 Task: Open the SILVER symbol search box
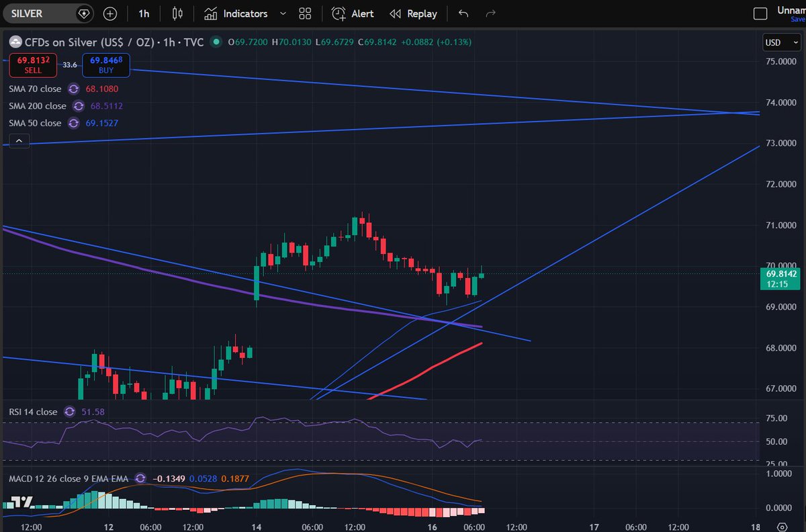tap(40, 13)
